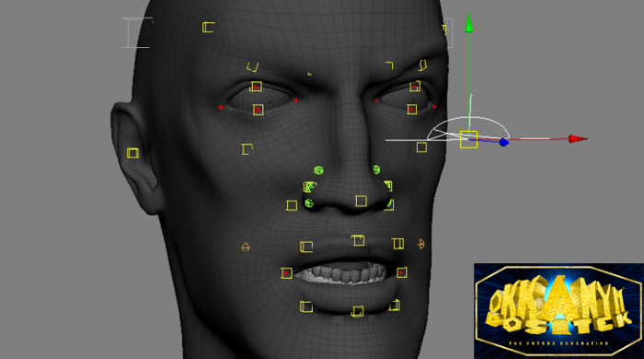This screenshot has width=644, height=359.
Task: Select the lower lip center control
Action: [x=357, y=312]
